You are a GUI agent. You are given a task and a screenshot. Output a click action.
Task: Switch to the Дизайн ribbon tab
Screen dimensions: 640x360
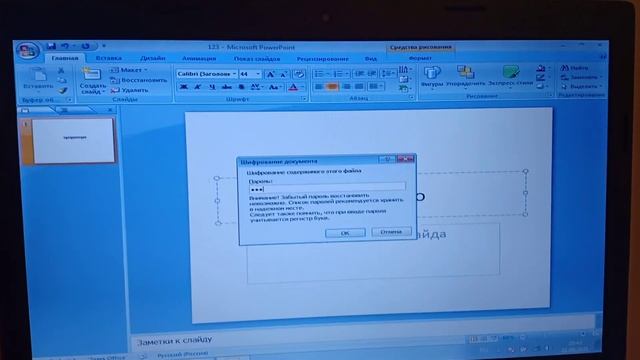coord(152,58)
